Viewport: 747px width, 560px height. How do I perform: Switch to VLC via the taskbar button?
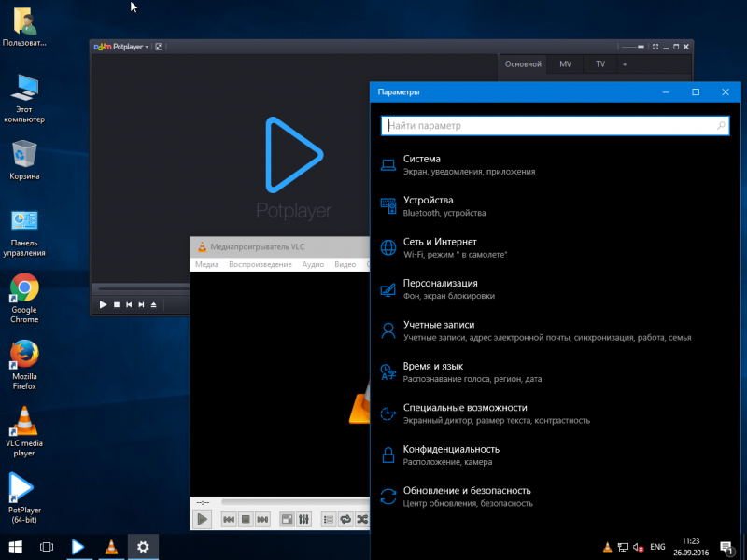[111, 547]
